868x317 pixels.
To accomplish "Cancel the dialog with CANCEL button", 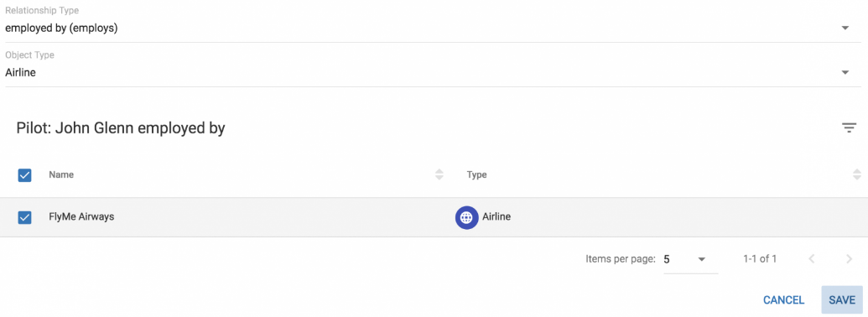I will [x=783, y=300].
